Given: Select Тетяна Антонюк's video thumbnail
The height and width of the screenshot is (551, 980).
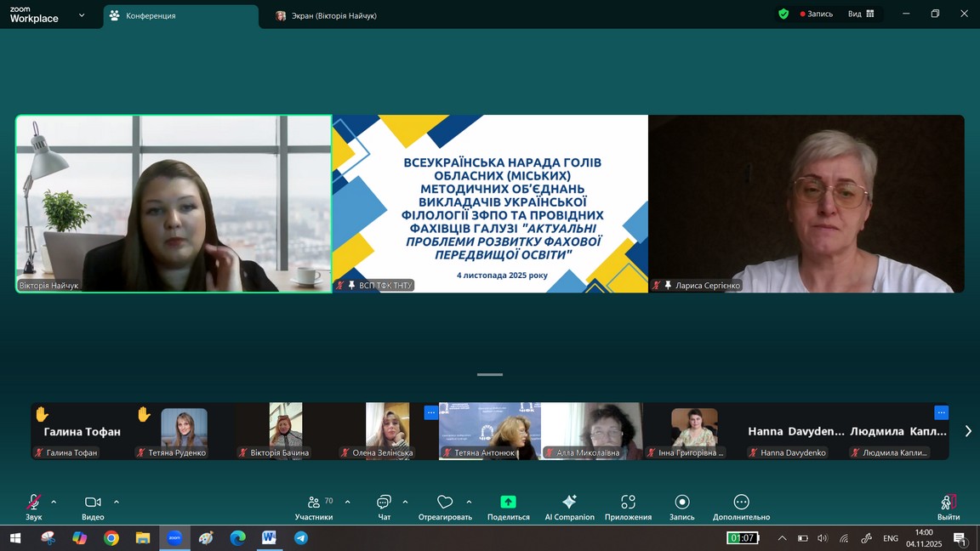Looking at the screenshot, I should (489, 430).
